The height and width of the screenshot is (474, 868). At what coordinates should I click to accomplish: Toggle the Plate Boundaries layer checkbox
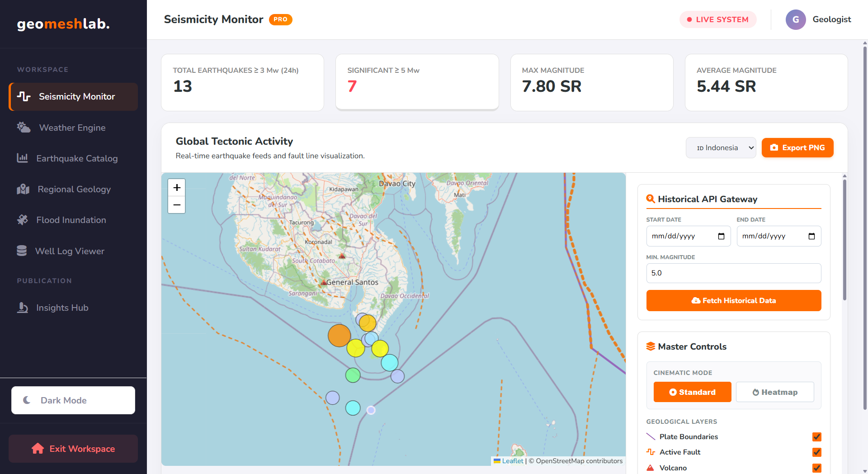pyautogui.click(x=816, y=436)
